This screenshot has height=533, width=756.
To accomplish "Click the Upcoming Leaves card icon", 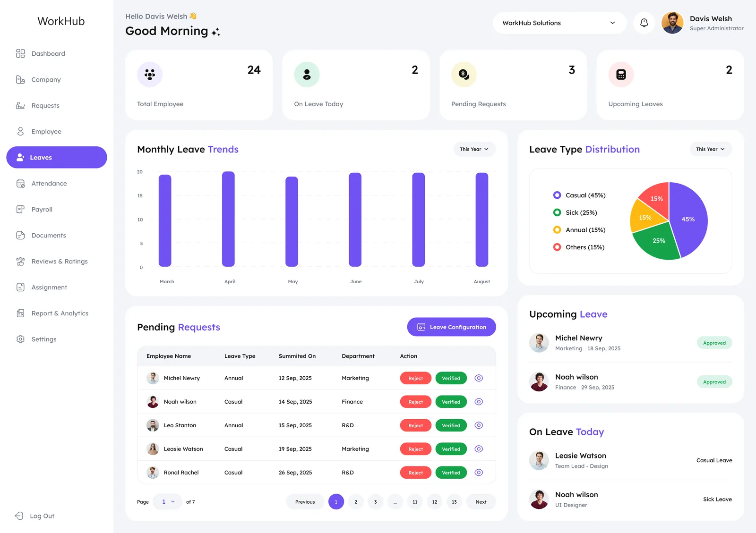I will point(621,75).
